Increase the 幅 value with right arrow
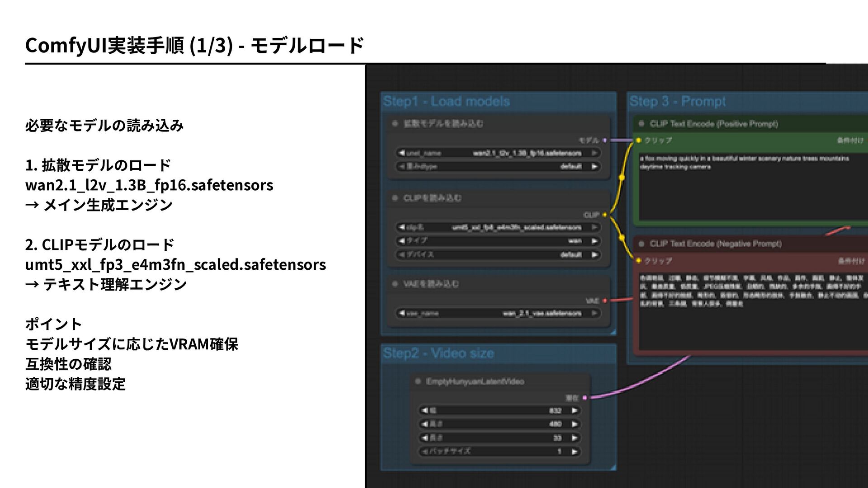Image resolution: width=868 pixels, height=488 pixels. 574,411
